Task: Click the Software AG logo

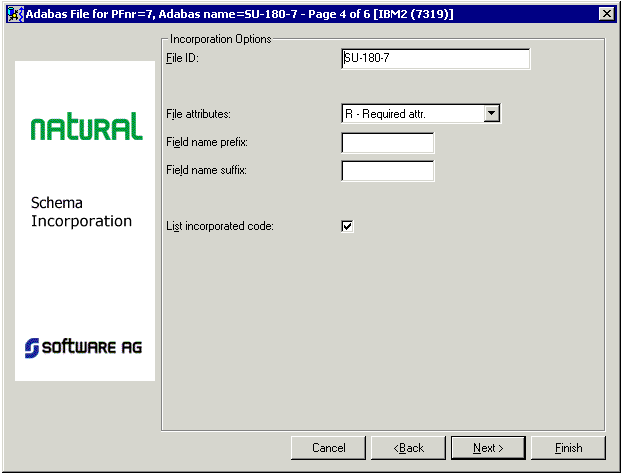Action: click(85, 346)
